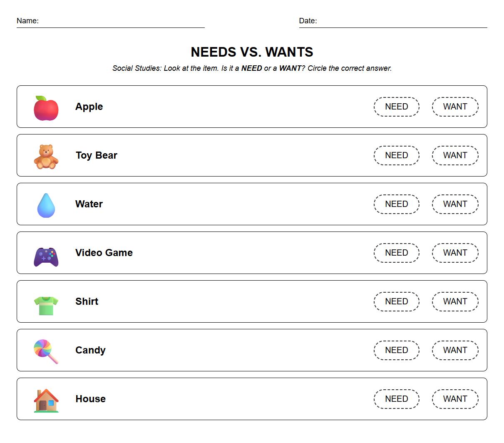The height and width of the screenshot is (443, 504).
Task: Click the house icon
Action: (46, 401)
